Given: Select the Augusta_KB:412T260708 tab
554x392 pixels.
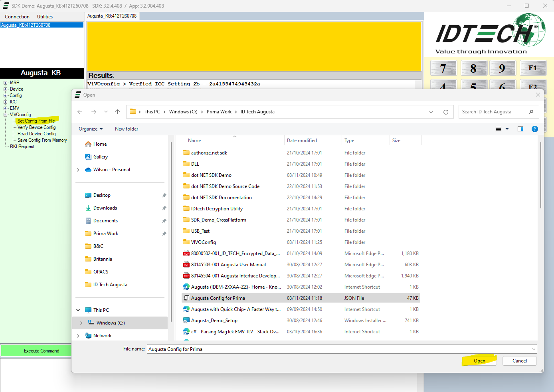Looking at the screenshot, I should pos(112,16).
